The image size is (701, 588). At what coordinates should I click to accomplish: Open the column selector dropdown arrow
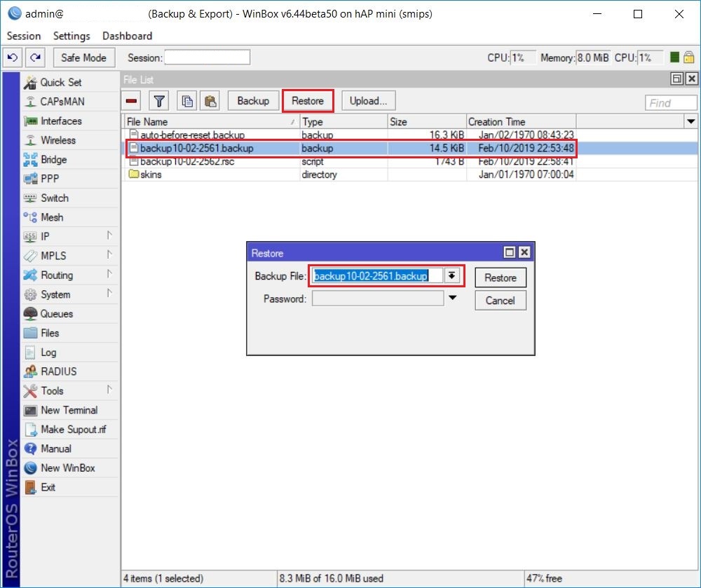click(x=691, y=121)
